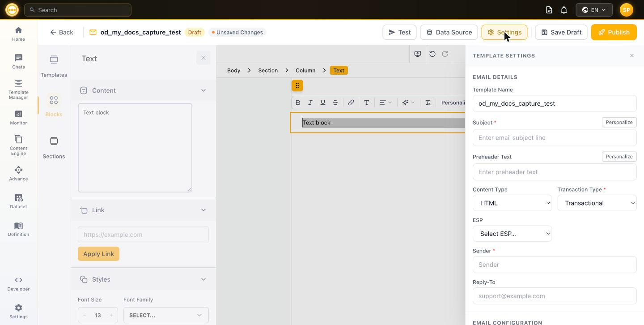The height and width of the screenshot is (325, 644).
Task: Switch to Sections tab
Action: pyautogui.click(x=54, y=148)
